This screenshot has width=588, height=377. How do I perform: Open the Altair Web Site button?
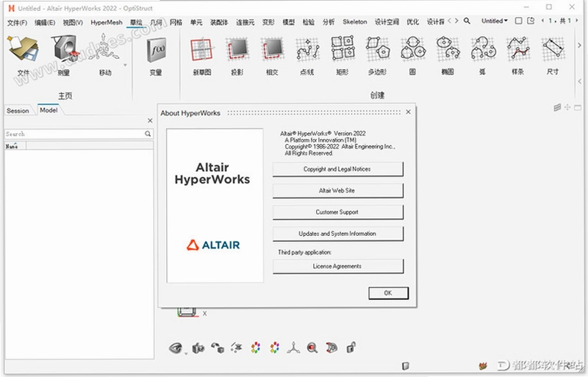point(337,190)
